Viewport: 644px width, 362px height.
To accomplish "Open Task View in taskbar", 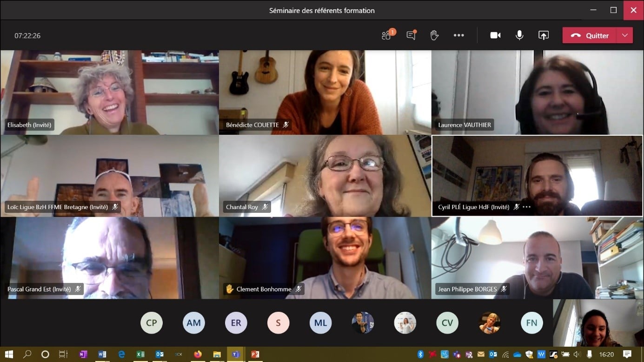I will 63,354.
